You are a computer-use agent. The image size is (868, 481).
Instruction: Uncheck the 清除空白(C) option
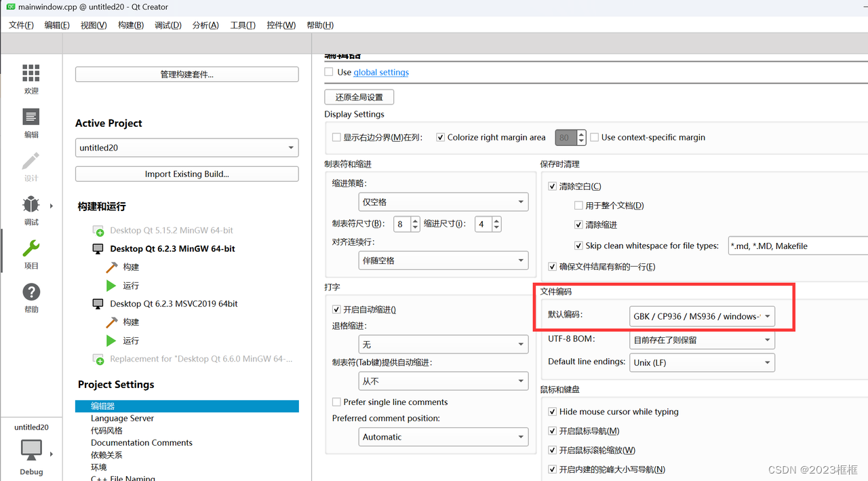(x=553, y=186)
